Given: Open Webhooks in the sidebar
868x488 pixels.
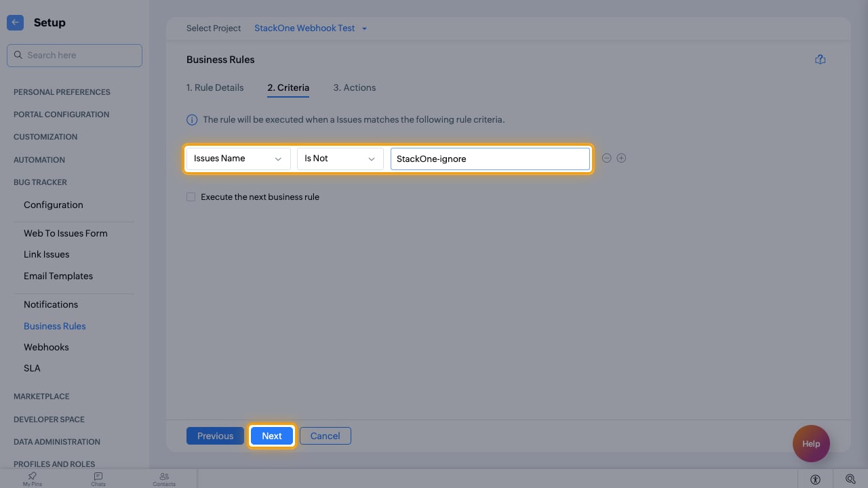Looking at the screenshot, I should coord(46,347).
